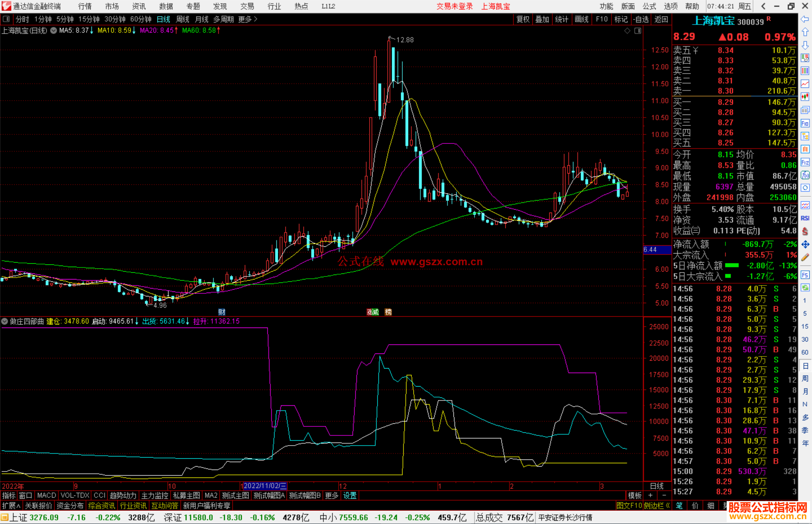Select the 日 period in right sidebar
Image resolution: width=812 pixels, height=524 pixels.
pos(805,366)
